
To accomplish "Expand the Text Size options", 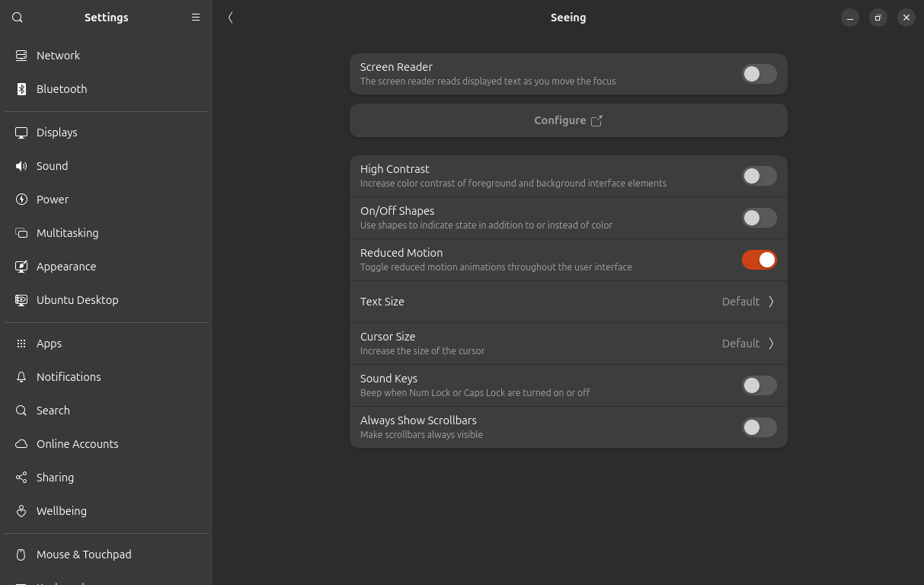I will pyautogui.click(x=771, y=302).
